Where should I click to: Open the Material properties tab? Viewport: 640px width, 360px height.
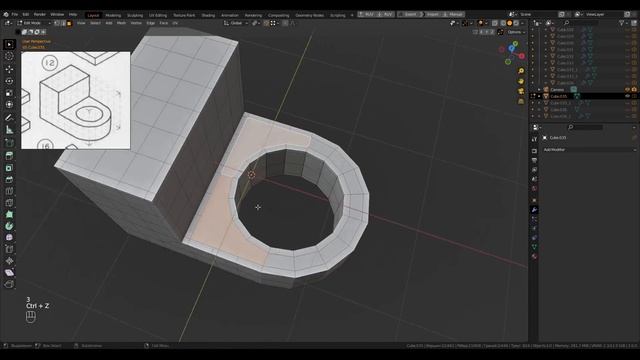(x=534, y=257)
